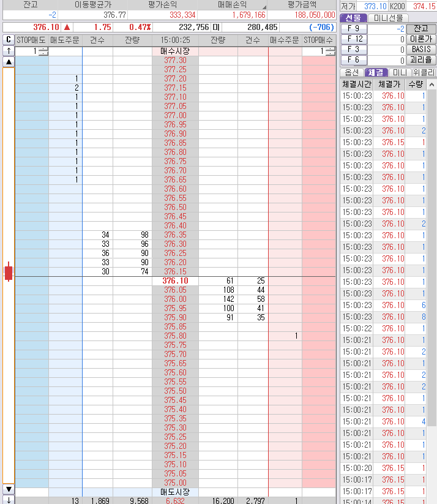Click the 평가금액 value 188,050,000

click(x=315, y=15)
